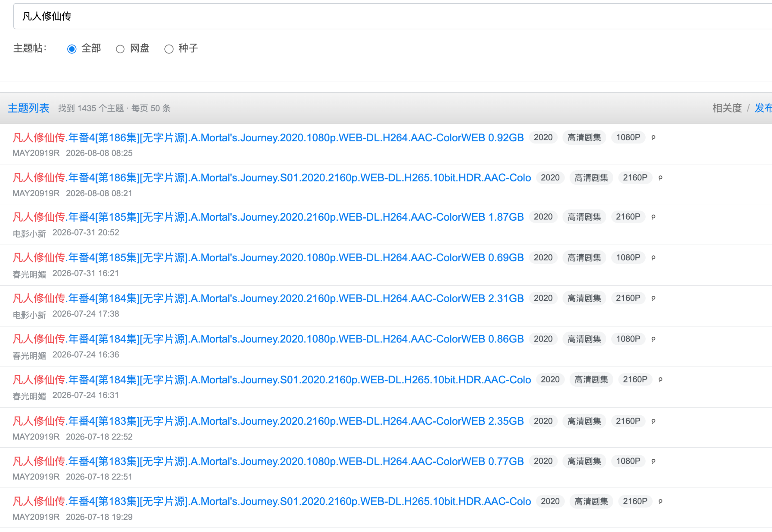
Task: Click the 高清剧集 tag on the 08:21 row
Action: click(591, 178)
